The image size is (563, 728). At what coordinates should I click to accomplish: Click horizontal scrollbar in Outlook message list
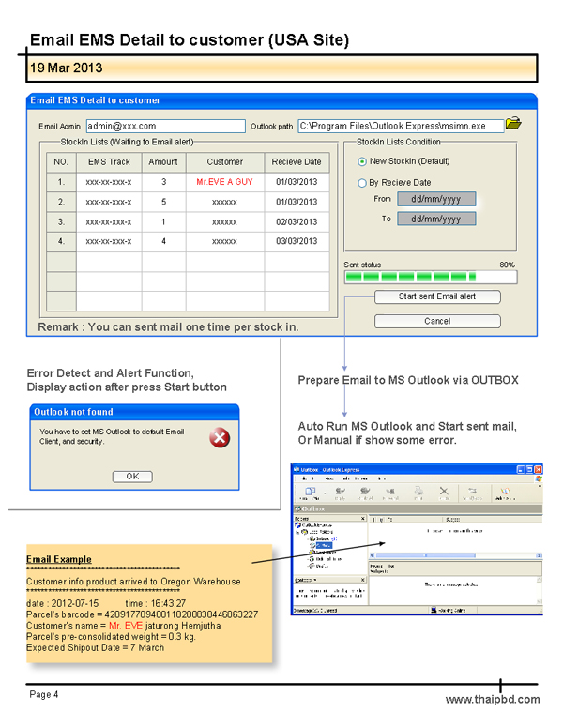pos(456,555)
